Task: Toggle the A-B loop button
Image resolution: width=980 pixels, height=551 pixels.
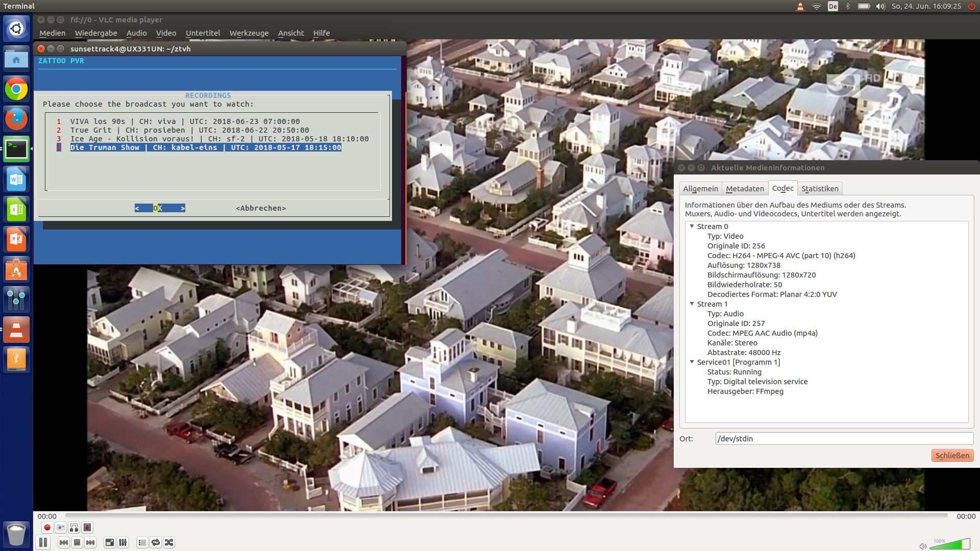Action: coord(74,528)
